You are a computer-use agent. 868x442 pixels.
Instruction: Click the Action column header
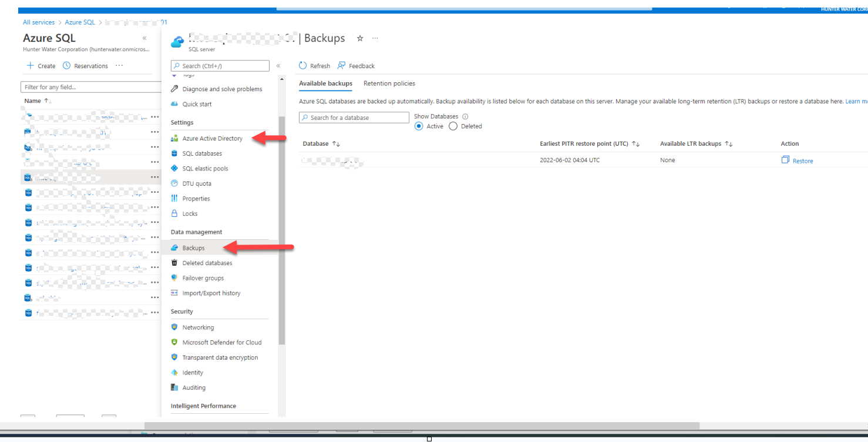[790, 143]
